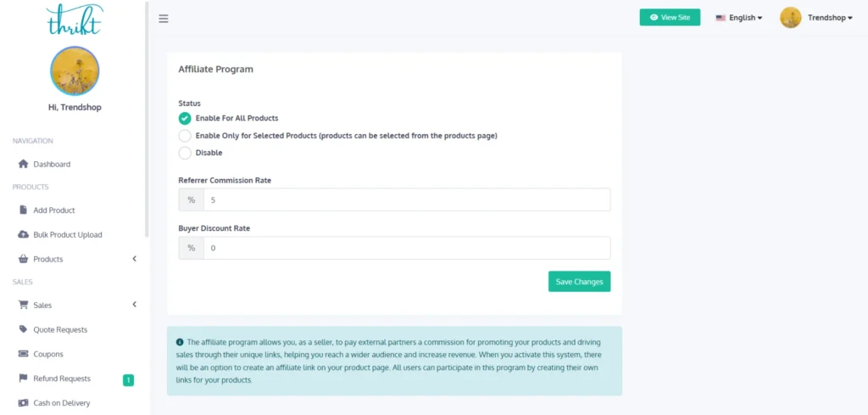The width and height of the screenshot is (868, 415).
Task: Open the English language dropdown
Action: click(739, 18)
